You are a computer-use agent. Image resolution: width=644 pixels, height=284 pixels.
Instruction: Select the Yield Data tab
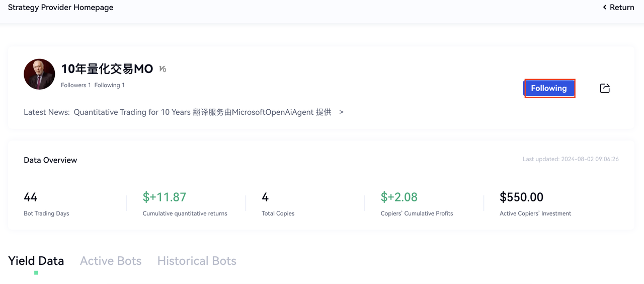click(x=36, y=261)
